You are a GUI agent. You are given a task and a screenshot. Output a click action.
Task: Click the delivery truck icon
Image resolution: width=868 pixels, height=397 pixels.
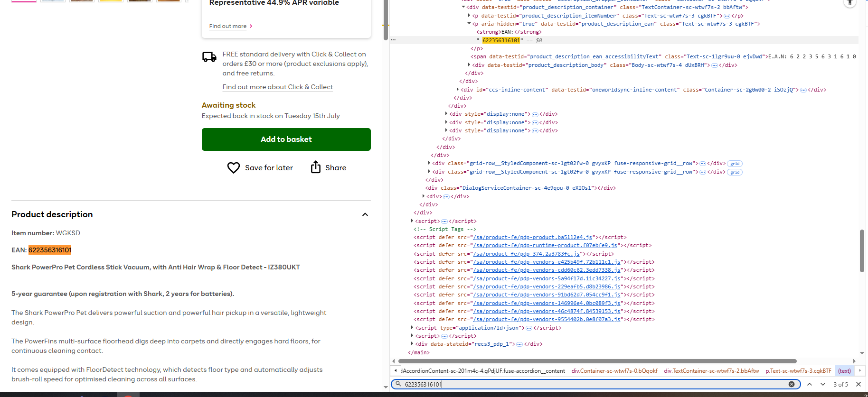click(209, 57)
